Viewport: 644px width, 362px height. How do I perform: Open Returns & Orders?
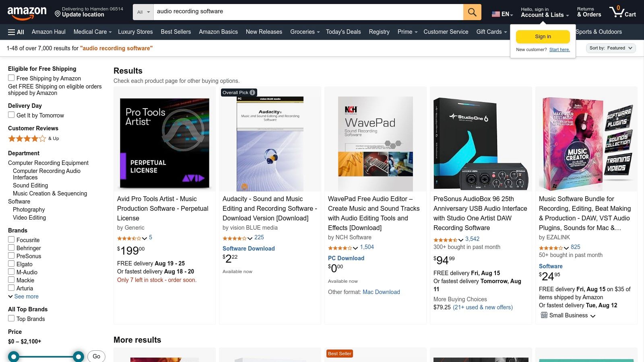pyautogui.click(x=589, y=12)
